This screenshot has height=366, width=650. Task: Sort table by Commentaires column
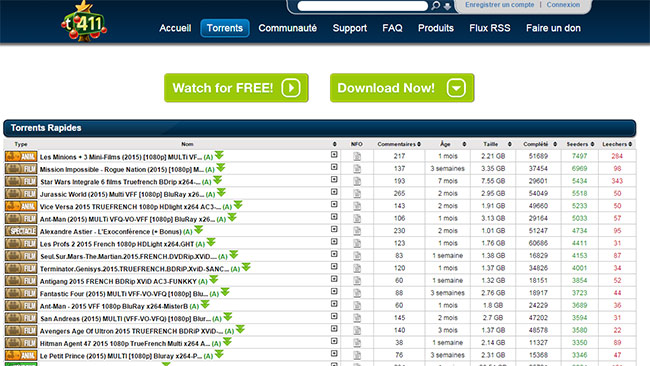399,144
